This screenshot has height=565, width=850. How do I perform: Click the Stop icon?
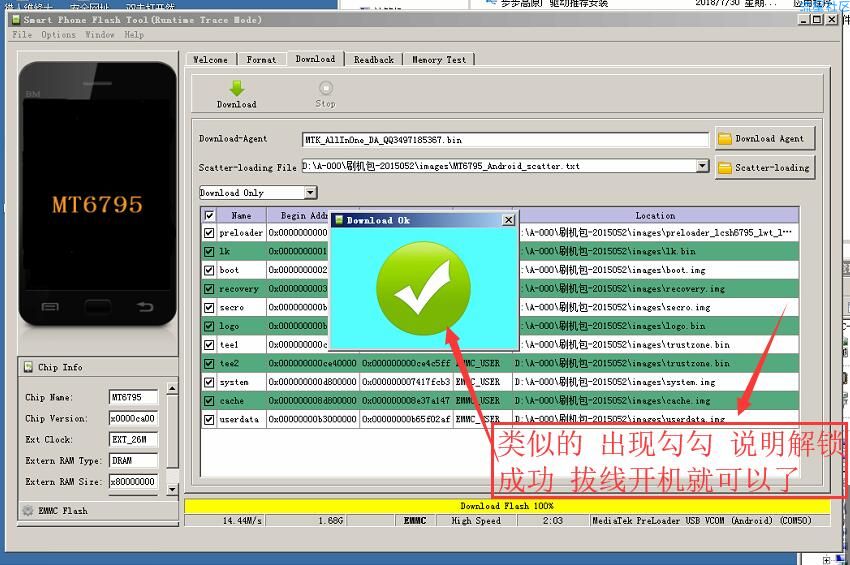(x=325, y=88)
